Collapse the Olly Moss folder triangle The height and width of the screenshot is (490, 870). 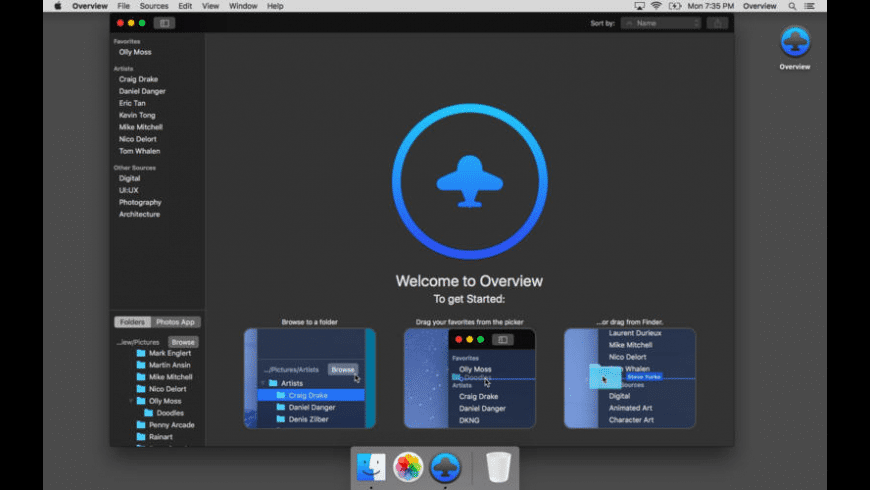pyautogui.click(x=131, y=401)
